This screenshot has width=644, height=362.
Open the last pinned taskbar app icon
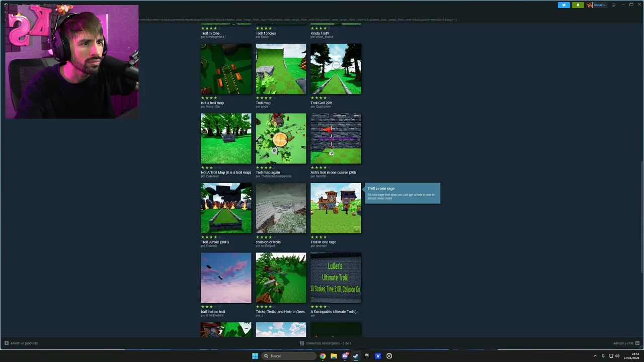(389, 356)
